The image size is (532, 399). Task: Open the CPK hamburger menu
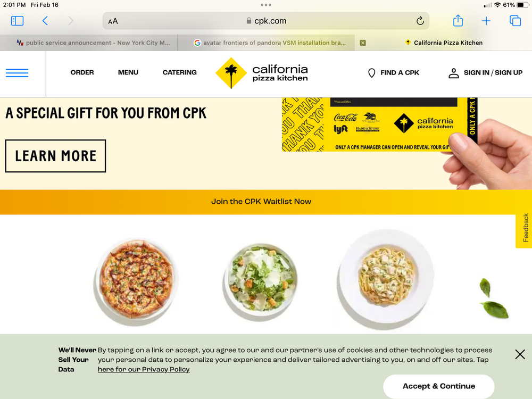click(17, 73)
